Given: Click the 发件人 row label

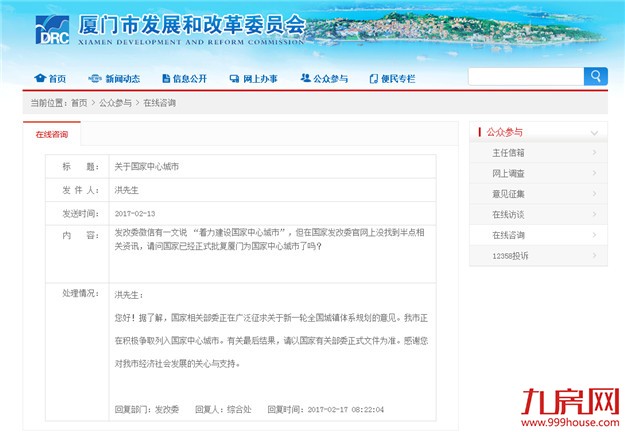Looking at the screenshot, I should (80, 190).
